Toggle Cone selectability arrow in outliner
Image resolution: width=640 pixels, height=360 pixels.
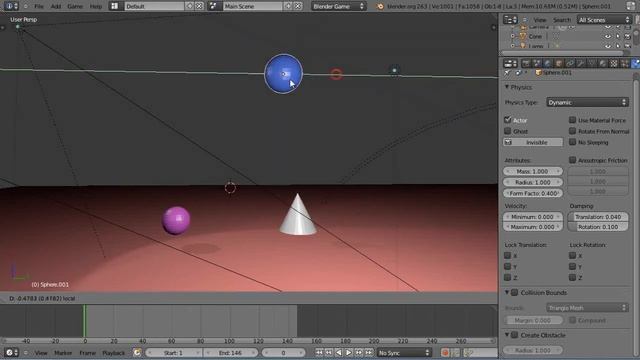tap(618, 36)
